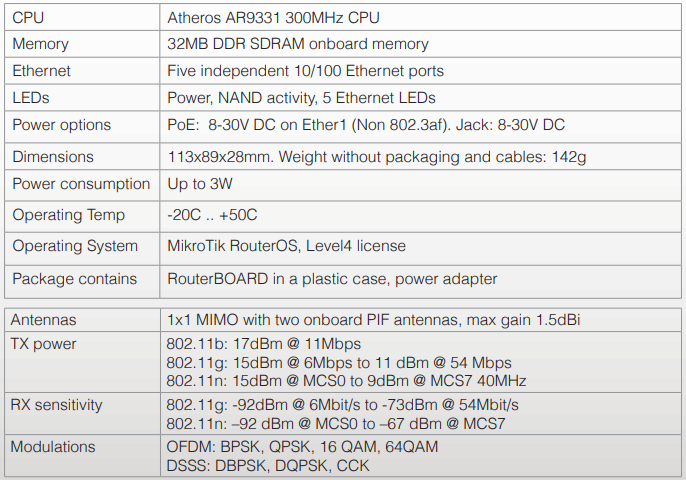Click the Memory row label

click(x=41, y=44)
